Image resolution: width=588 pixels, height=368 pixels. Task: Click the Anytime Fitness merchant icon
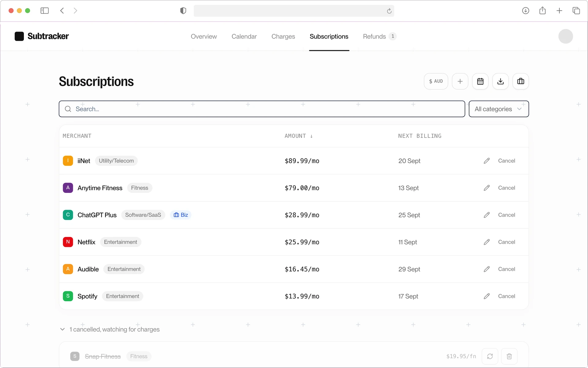click(68, 188)
